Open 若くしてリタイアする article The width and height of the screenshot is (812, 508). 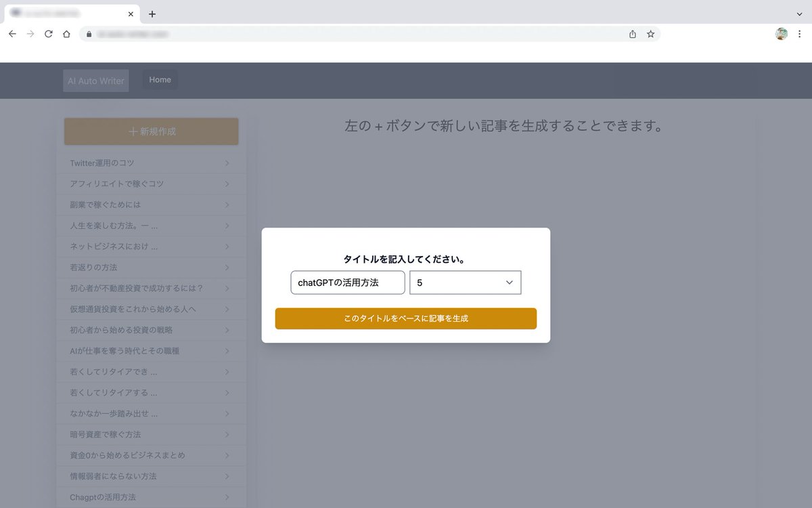(114, 393)
